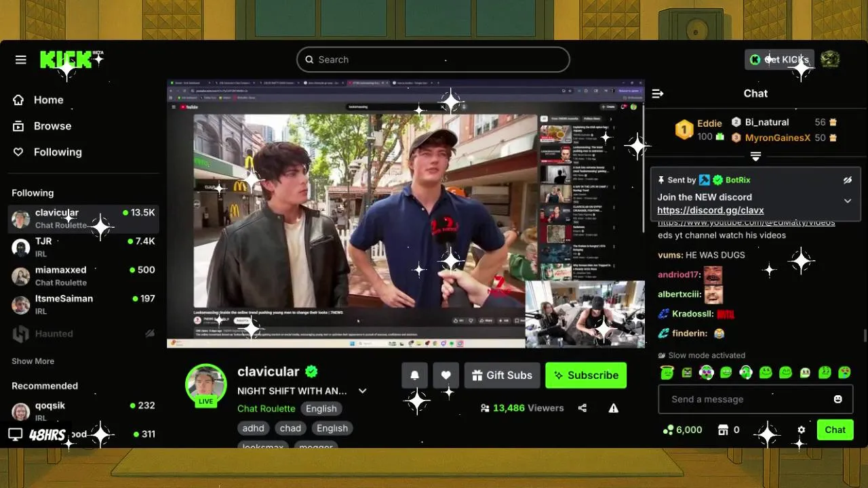Click the Home icon in the sidebar
The width and height of the screenshot is (868, 488).
[x=18, y=100]
